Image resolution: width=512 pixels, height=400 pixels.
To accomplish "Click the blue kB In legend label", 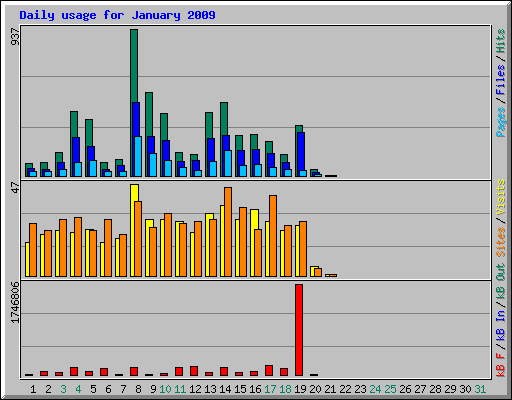I will [x=501, y=325].
